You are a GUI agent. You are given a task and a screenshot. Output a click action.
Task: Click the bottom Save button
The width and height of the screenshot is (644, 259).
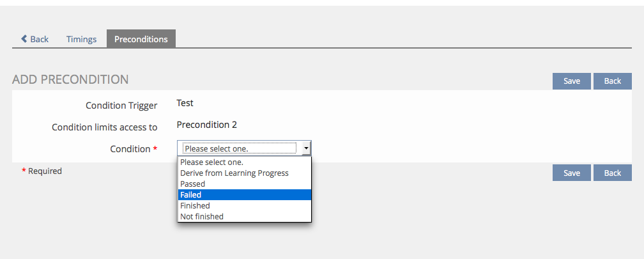pos(571,173)
